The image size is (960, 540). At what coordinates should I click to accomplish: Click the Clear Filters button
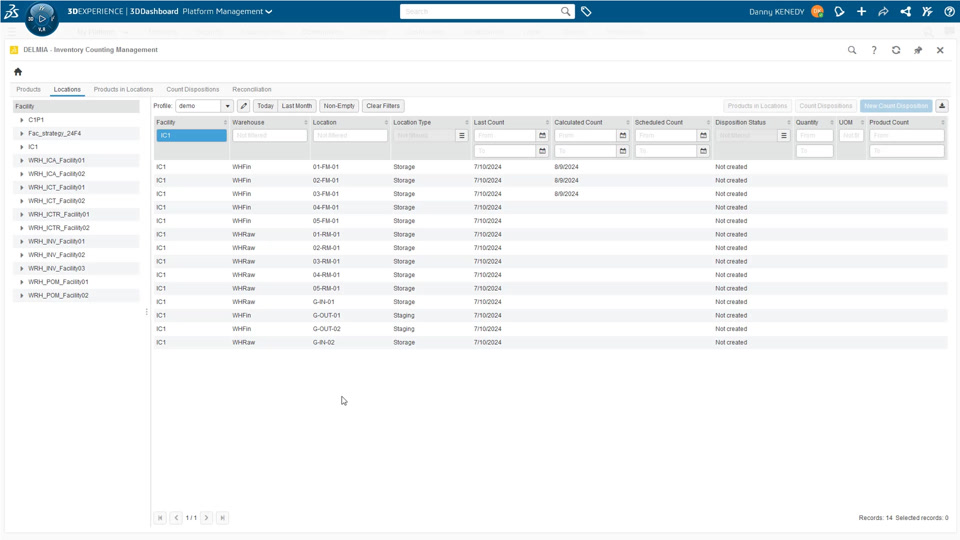coord(383,106)
